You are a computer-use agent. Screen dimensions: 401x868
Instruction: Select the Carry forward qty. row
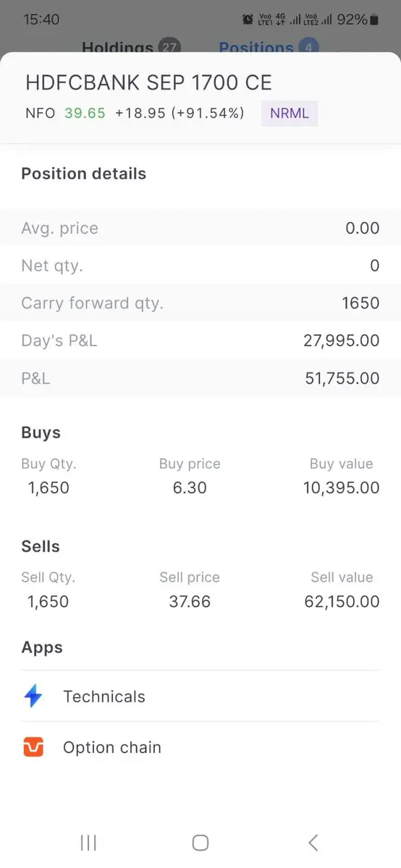click(x=200, y=303)
